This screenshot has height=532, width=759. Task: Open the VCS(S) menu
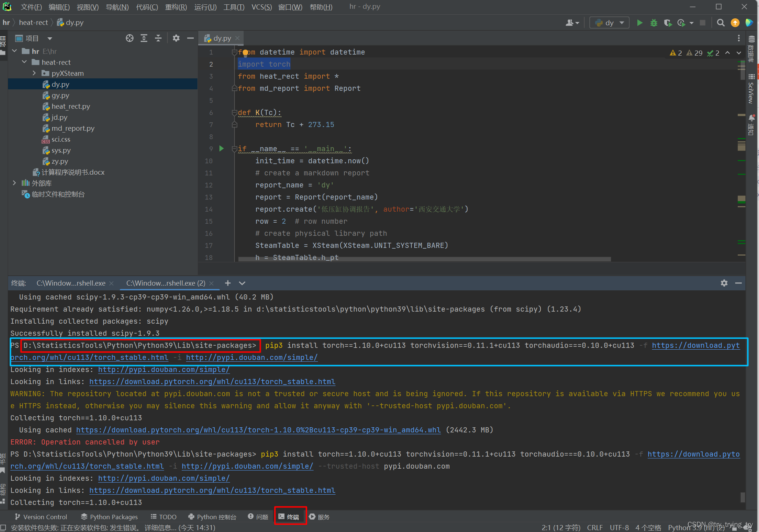tap(262, 7)
